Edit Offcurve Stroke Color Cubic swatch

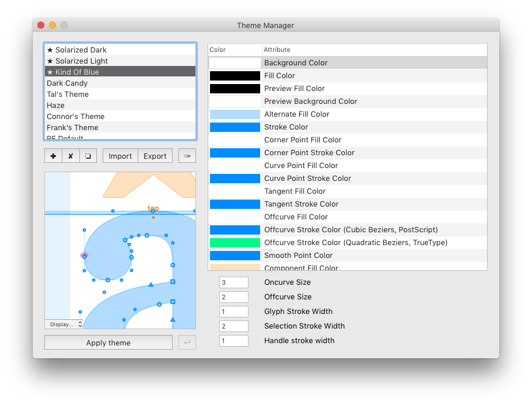[235, 230]
